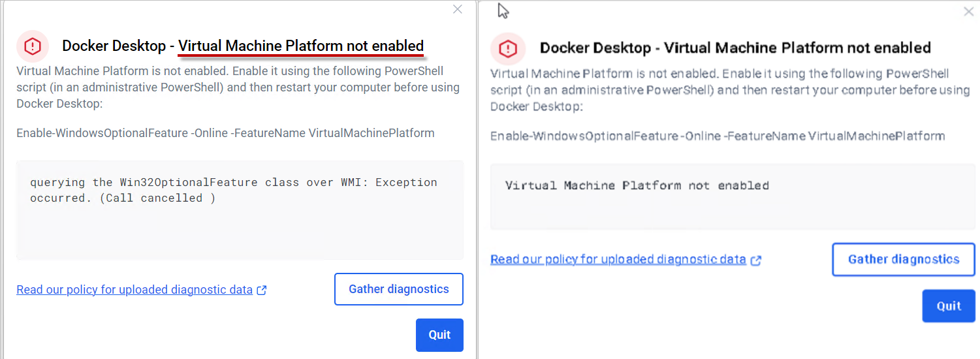Viewport: 980px width, 359px height.
Task: Click the Enable-WindowsOptionalFeature command in the left dialog
Action: pyautogui.click(x=225, y=133)
